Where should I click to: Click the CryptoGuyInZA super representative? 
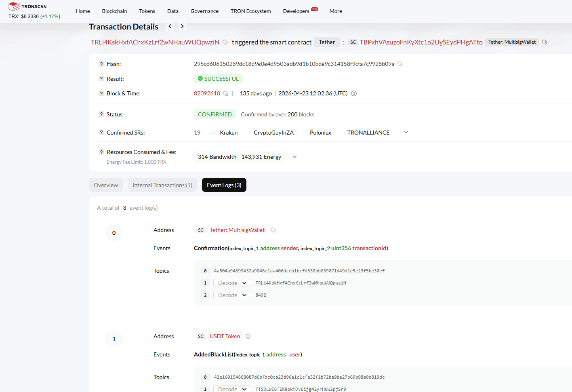(x=273, y=133)
